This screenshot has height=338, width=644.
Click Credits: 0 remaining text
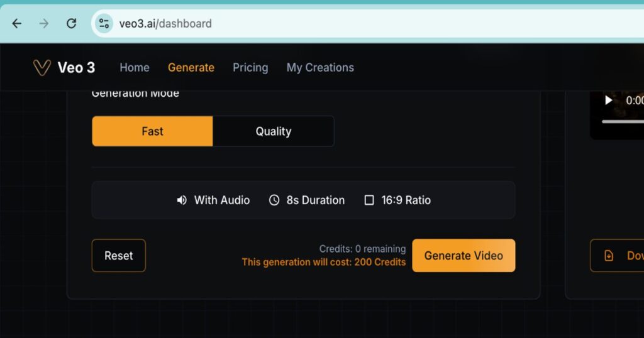(x=362, y=249)
